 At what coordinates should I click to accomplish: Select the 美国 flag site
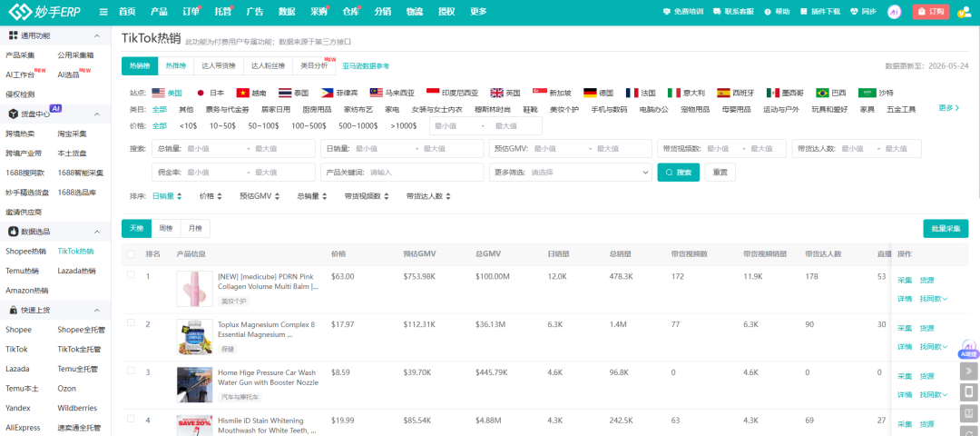166,94
